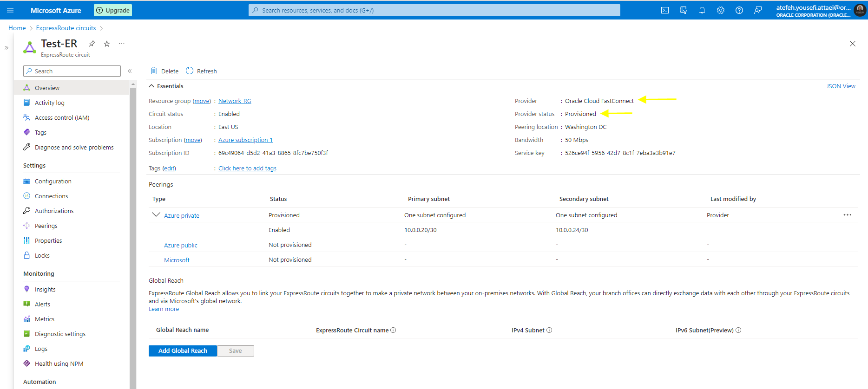868x389 pixels.
Task: Click the Add Global Reach button
Action: point(183,351)
